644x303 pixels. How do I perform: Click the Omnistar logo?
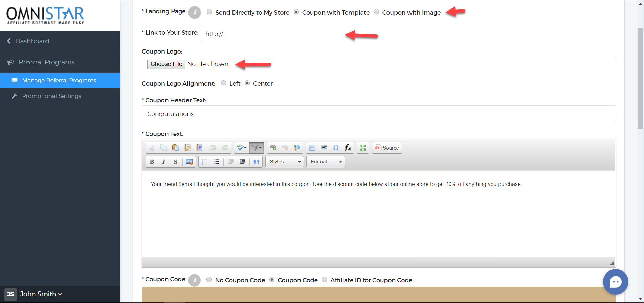(x=45, y=16)
